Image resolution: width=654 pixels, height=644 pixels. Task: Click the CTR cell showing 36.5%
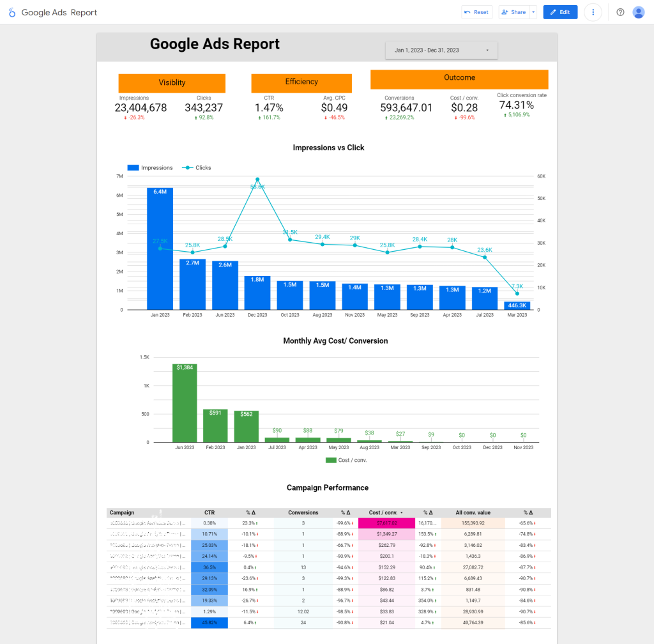[x=209, y=567]
